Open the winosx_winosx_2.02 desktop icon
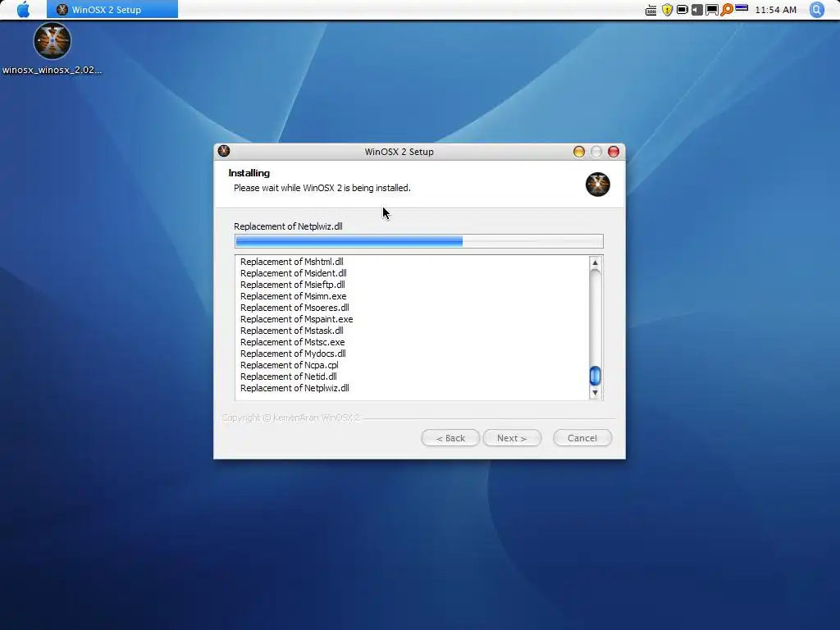The image size is (840, 630). [52, 48]
